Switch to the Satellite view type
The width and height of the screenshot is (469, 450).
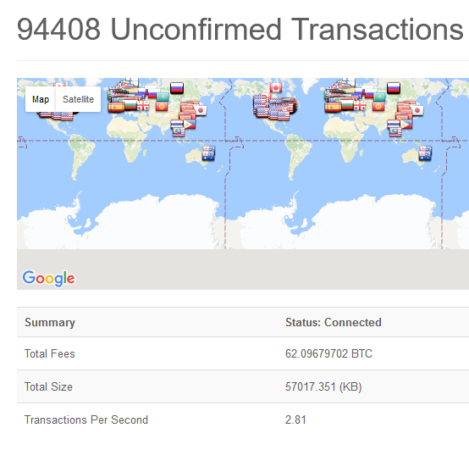point(78,99)
